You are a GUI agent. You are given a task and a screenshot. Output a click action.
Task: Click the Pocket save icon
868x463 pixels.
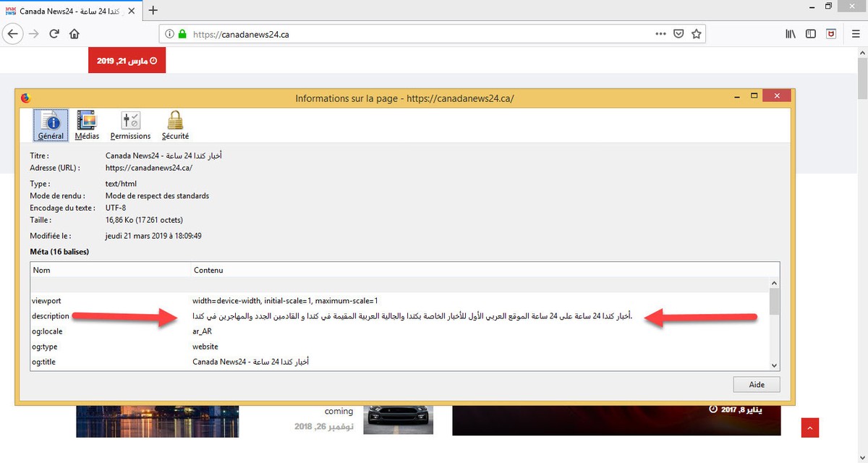(x=678, y=34)
